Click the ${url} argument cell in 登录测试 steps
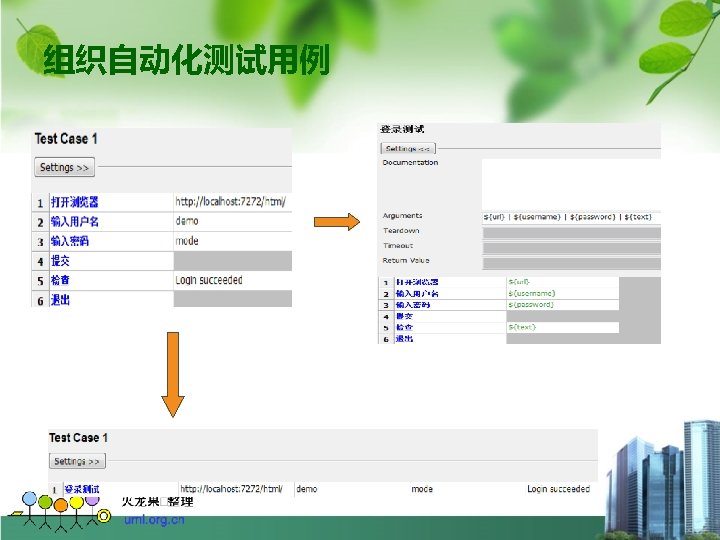This screenshot has width=720, height=540. [x=562, y=282]
